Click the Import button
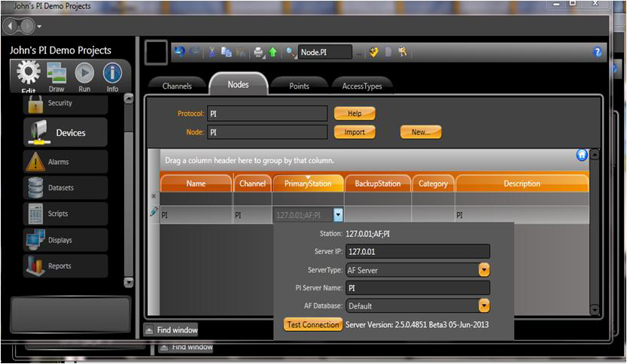Image resolution: width=627 pixels, height=364 pixels. tap(355, 132)
